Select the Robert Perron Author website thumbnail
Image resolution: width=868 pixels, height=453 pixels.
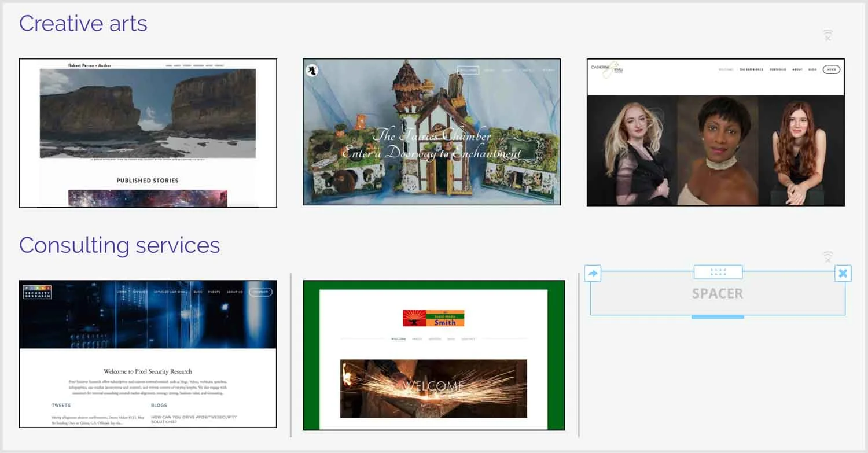(148, 132)
